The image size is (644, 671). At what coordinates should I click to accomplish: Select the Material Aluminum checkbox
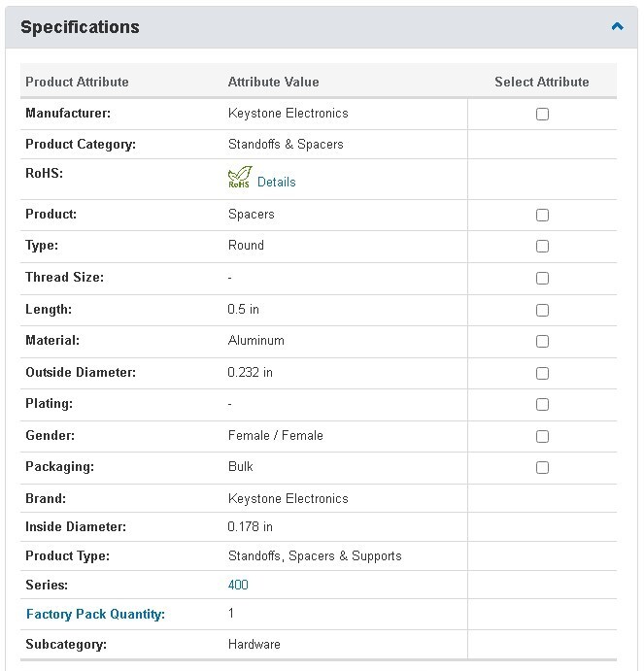(x=542, y=341)
